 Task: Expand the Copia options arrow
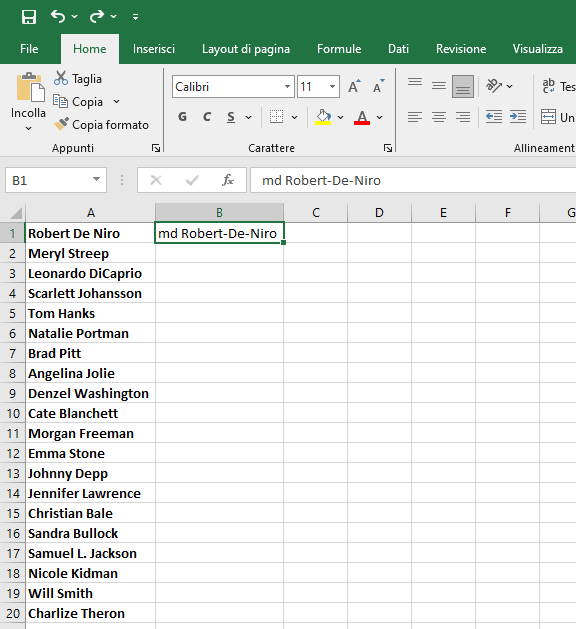[x=116, y=101]
